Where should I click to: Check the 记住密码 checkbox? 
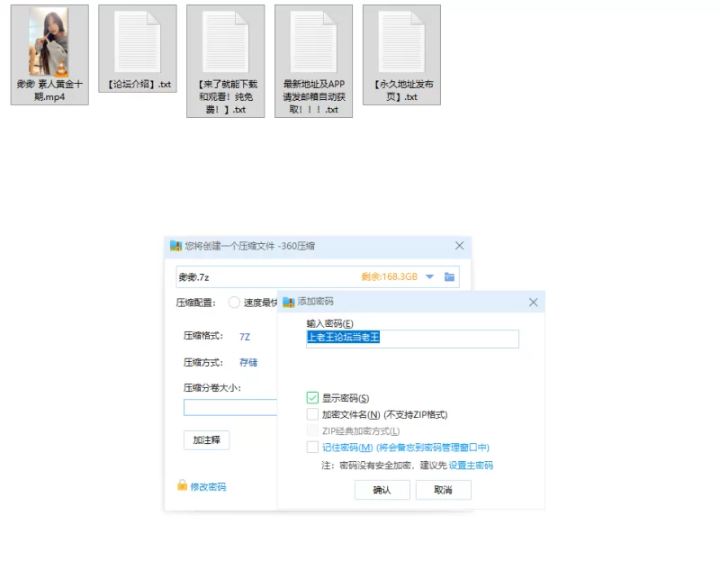312,447
